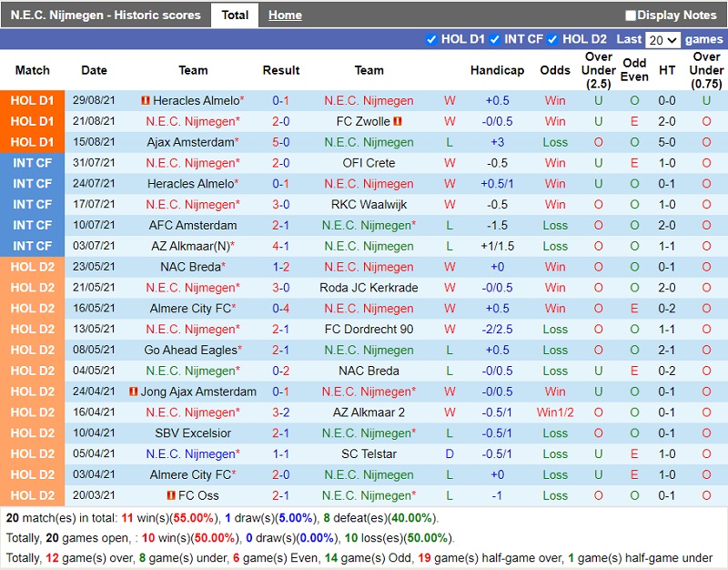
Task: Select handicap value +3
Action: (x=497, y=142)
